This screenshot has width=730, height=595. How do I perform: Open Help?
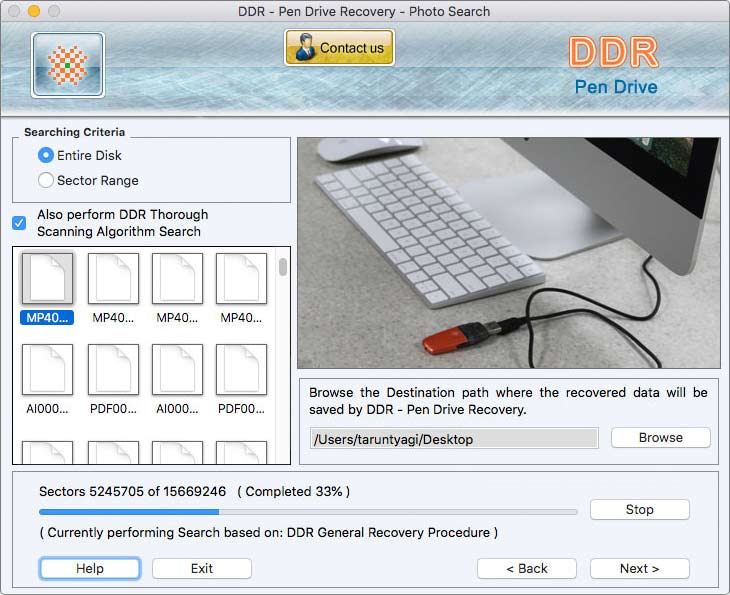pyautogui.click(x=90, y=568)
